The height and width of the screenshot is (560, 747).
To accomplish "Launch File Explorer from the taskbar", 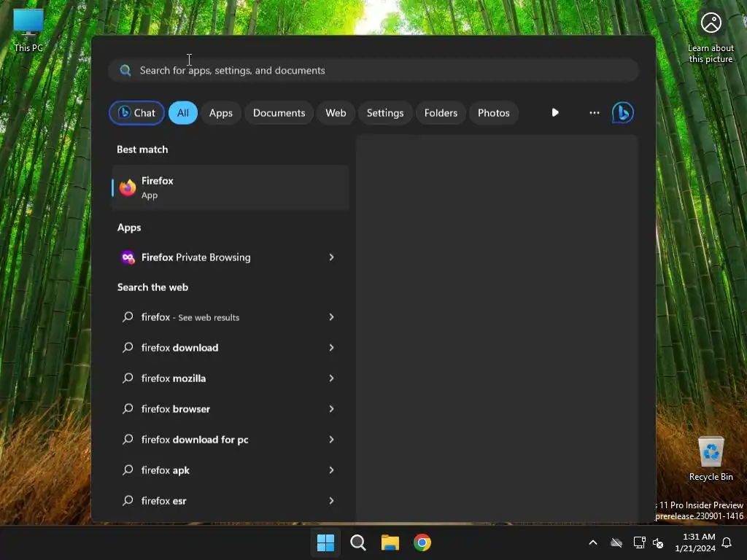I will pos(390,542).
